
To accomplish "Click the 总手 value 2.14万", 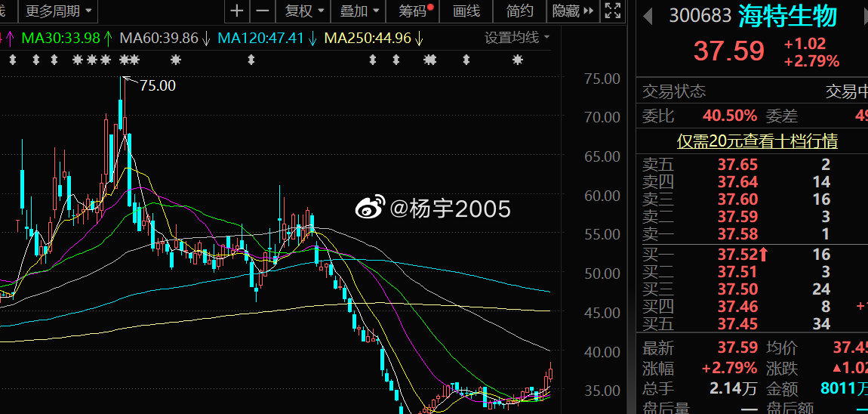I will point(734,388).
